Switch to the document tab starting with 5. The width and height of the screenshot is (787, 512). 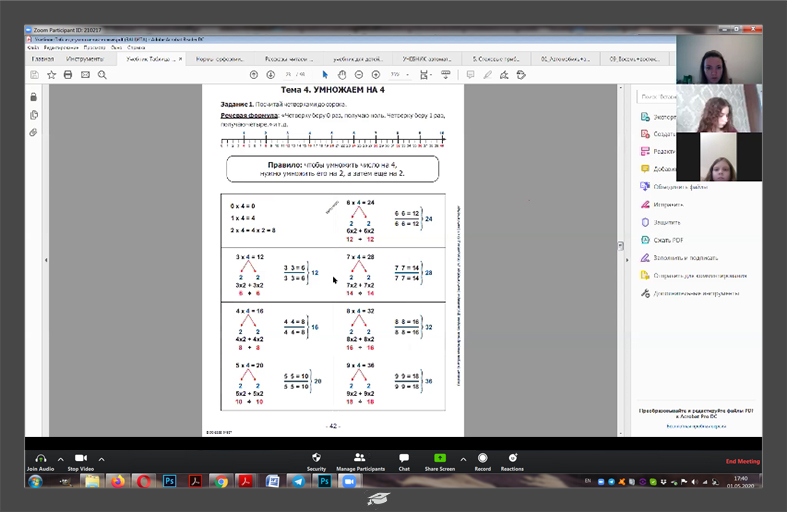pyautogui.click(x=496, y=59)
